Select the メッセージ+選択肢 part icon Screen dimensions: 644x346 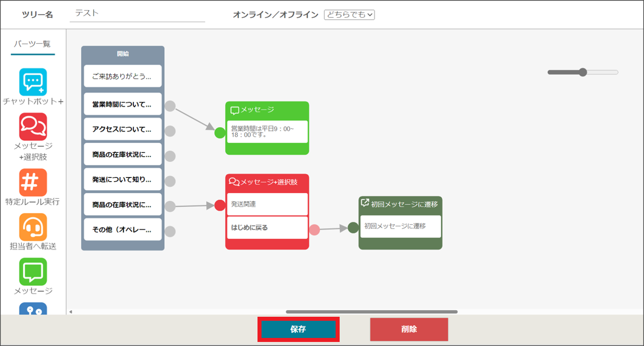33,127
